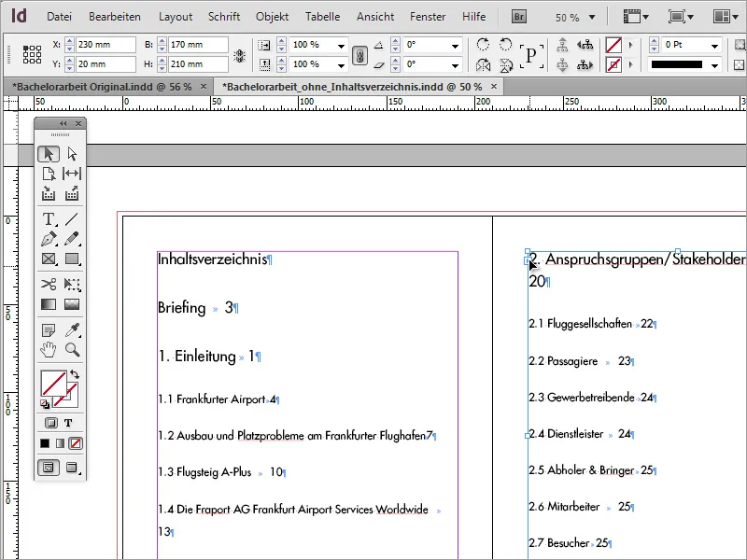Open the Schrift menu
747x560 pixels.
(x=224, y=17)
